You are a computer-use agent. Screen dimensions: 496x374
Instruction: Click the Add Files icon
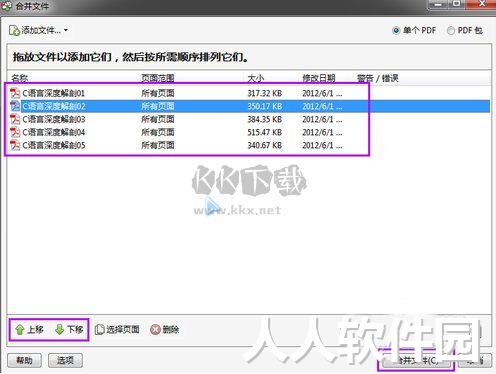[x=14, y=30]
